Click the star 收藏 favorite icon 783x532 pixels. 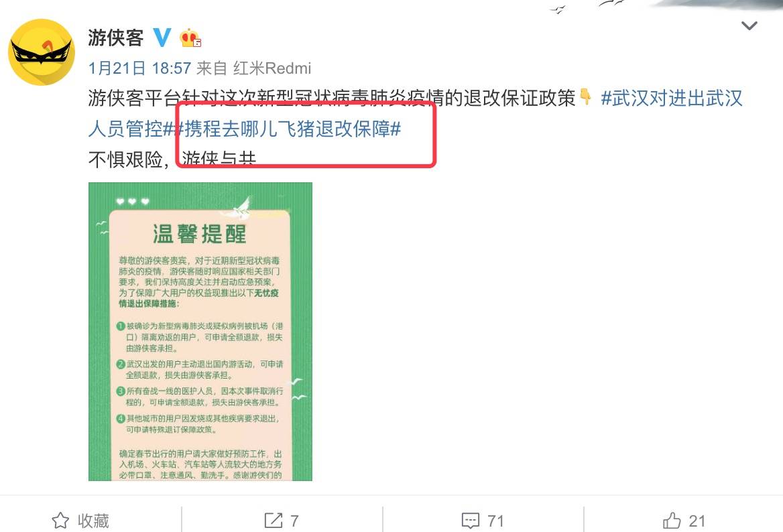[x=60, y=521]
